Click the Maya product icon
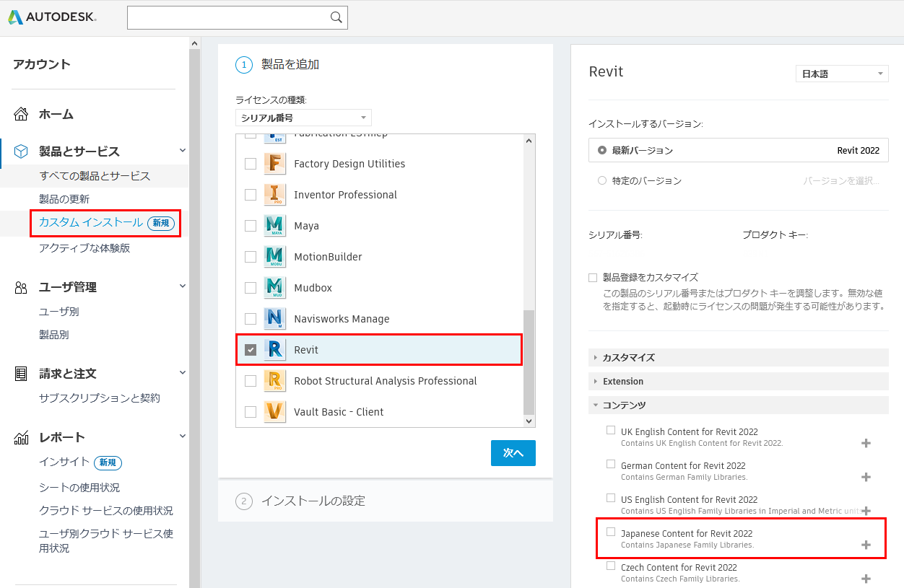Image resolution: width=904 pixels, height=588 pixels. 274,226
